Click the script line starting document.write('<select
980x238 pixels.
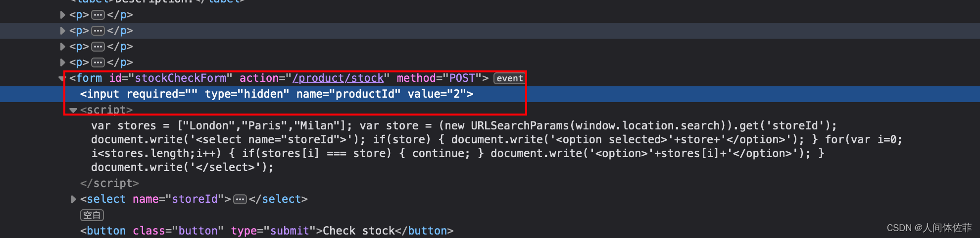tap(496, 140)
